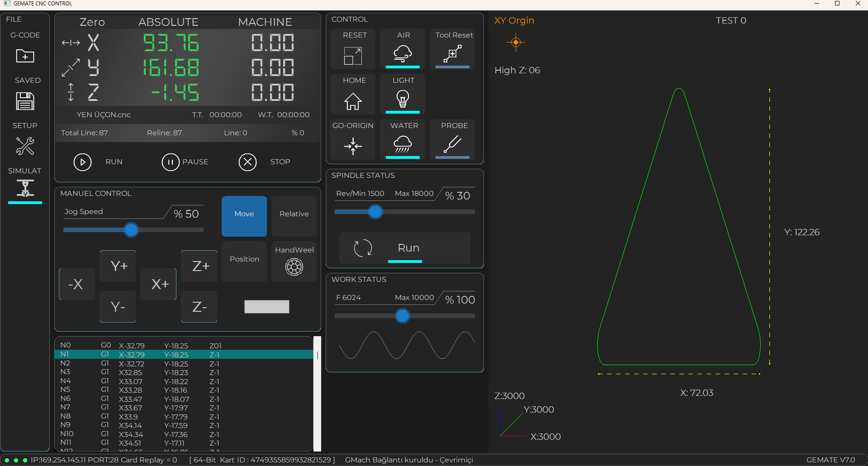Click the SAVED floppy disk icon
Image resolution: width=868 pixels, height=466 pixels.
[x=25, y=101]
